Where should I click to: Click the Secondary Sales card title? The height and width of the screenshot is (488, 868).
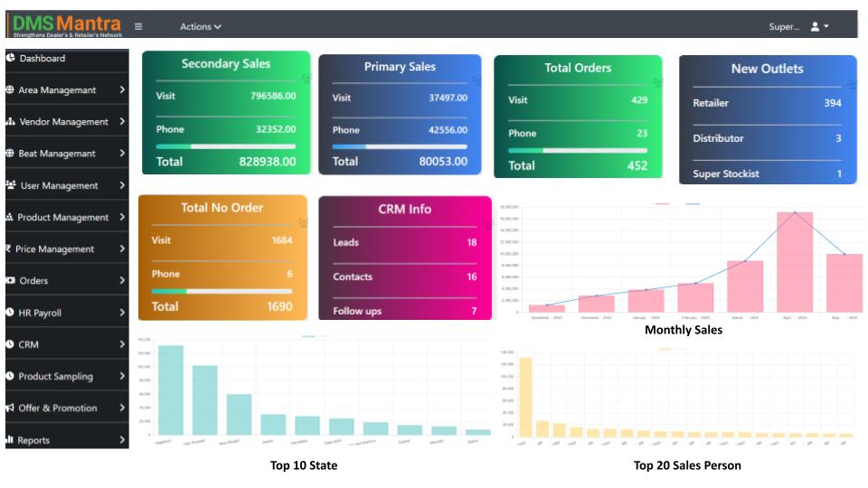click(x=225, y=64)
